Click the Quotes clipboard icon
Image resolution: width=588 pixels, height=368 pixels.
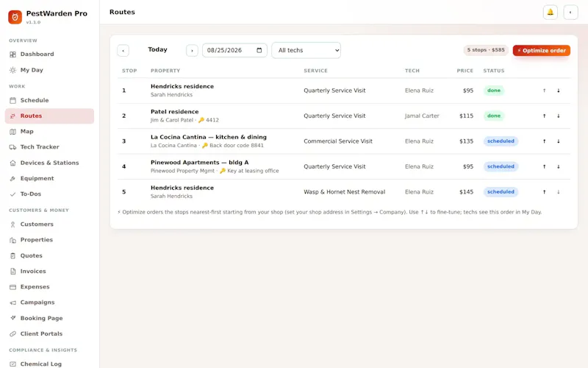tap(12, 255)
